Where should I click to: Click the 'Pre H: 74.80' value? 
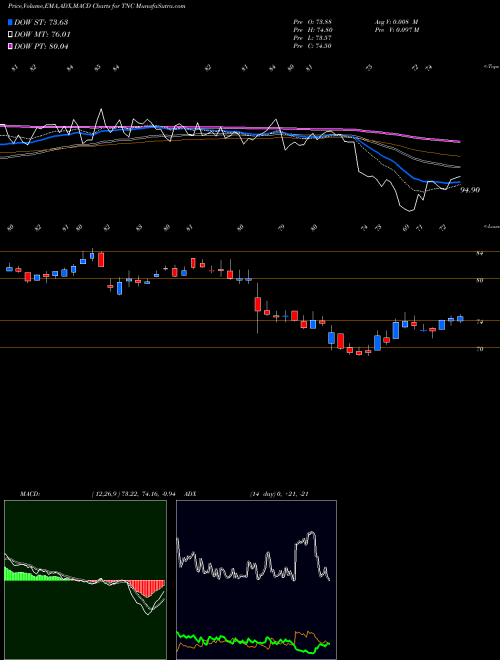click(313, 30)
